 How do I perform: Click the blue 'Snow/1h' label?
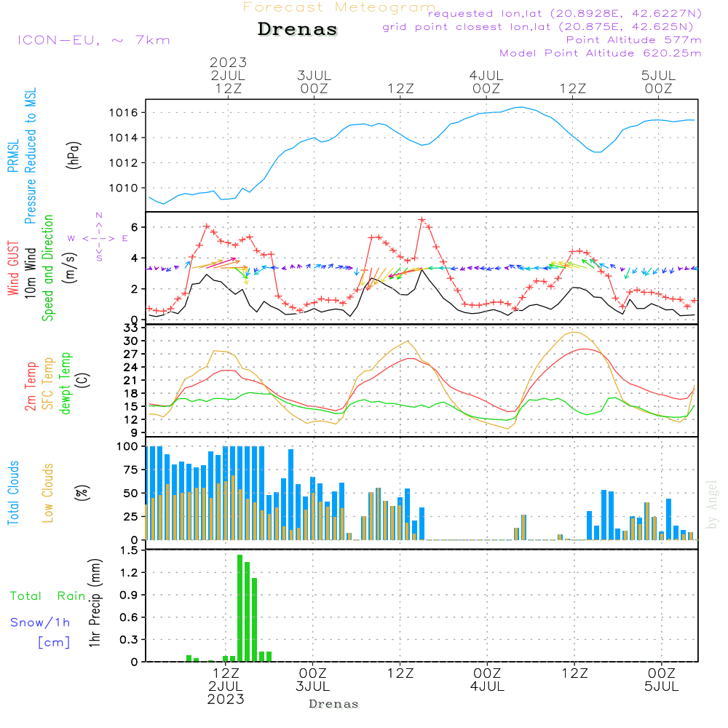[40, 622]
